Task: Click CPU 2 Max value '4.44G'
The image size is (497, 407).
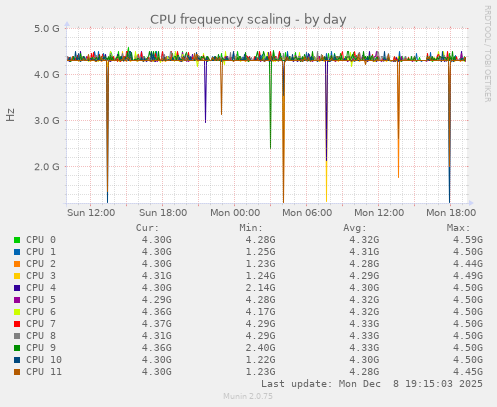Action: tap(468, 264)
